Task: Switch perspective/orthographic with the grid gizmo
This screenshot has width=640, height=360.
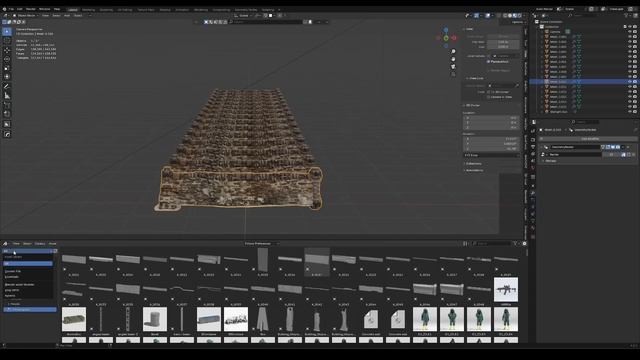Action: [x=453, y=74]
